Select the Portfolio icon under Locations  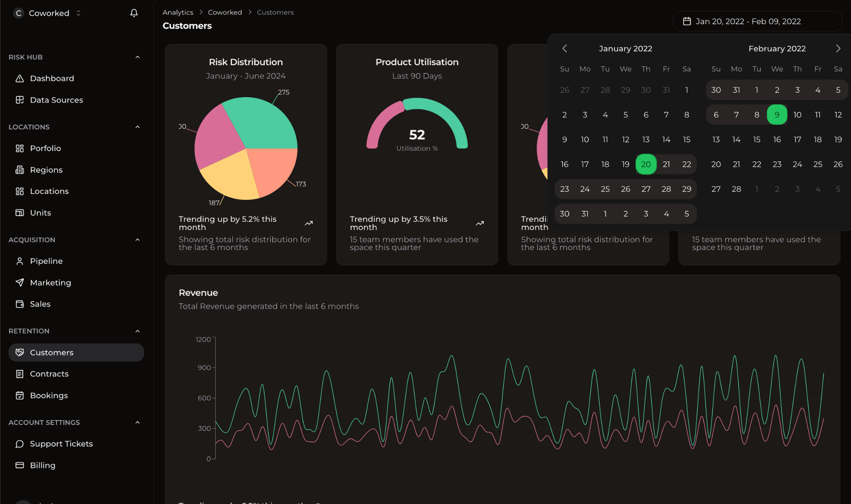tap(19, 148)
